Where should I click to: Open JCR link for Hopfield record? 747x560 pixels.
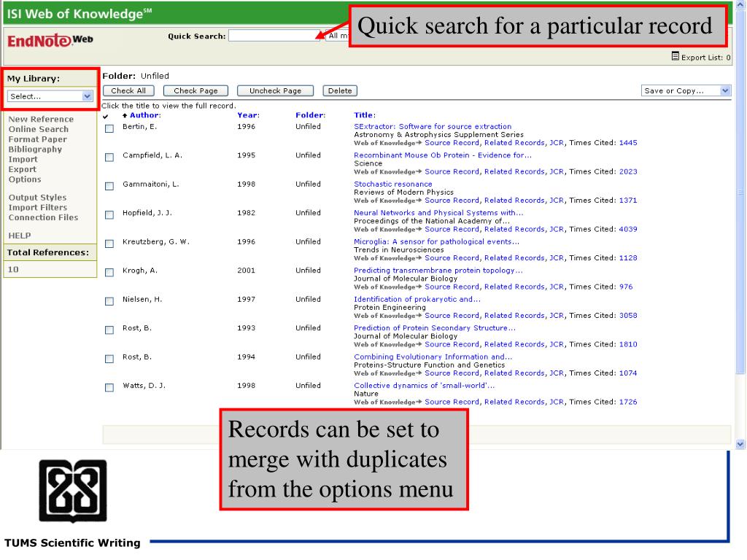(x=557, y=229)
